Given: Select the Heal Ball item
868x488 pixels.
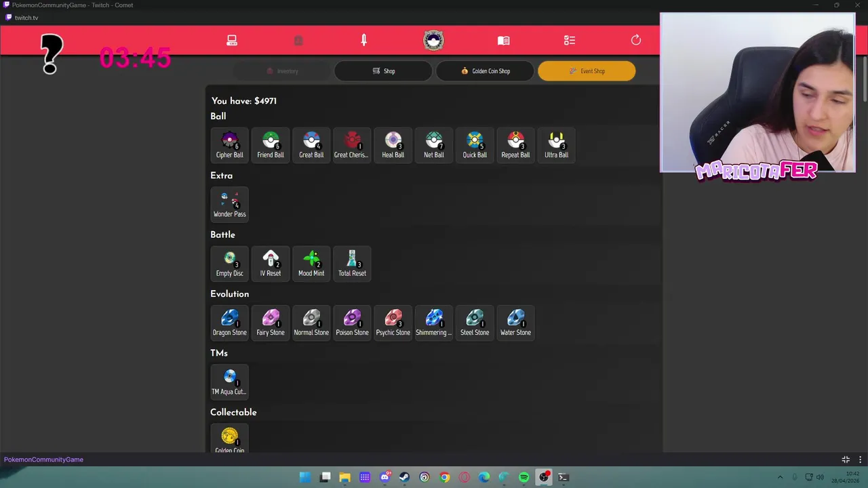Looking at the screenshot, I should coord(393,145).
